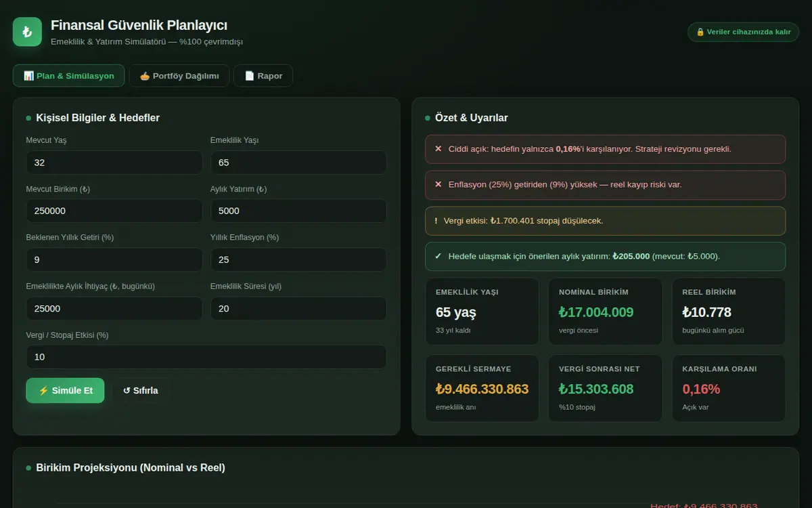812x508 pixels.
Task: Click the Emeklilik Süresi input
Action: pos(298,308)
